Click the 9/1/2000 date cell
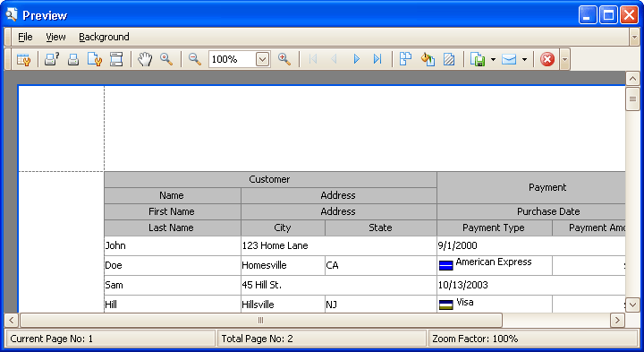Viewport: 644px width, 352px height. pos(531,245)
